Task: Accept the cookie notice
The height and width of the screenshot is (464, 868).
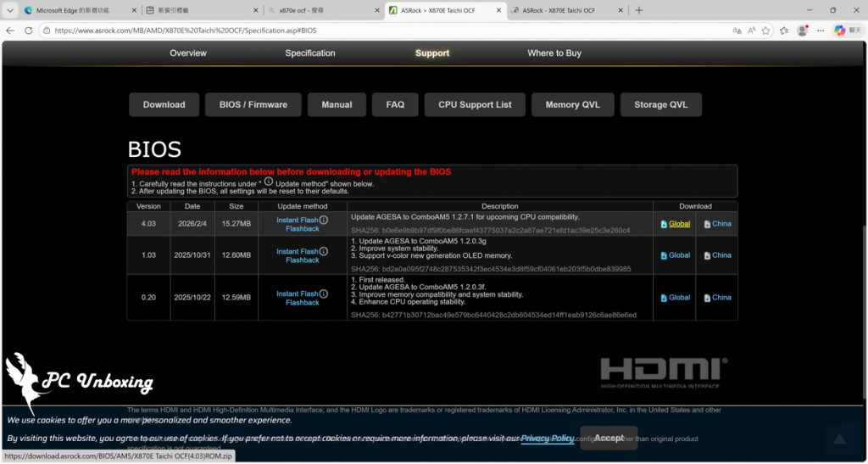Action: [x=609, y=438]
